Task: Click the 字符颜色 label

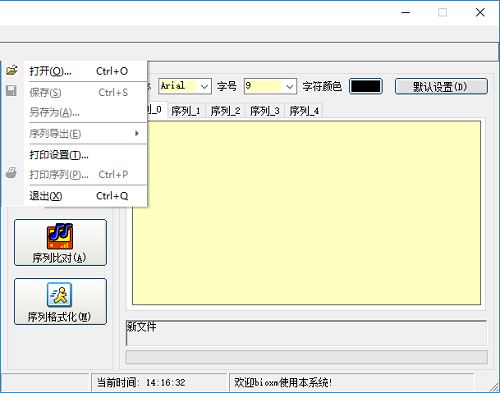Action: point(322,86)
